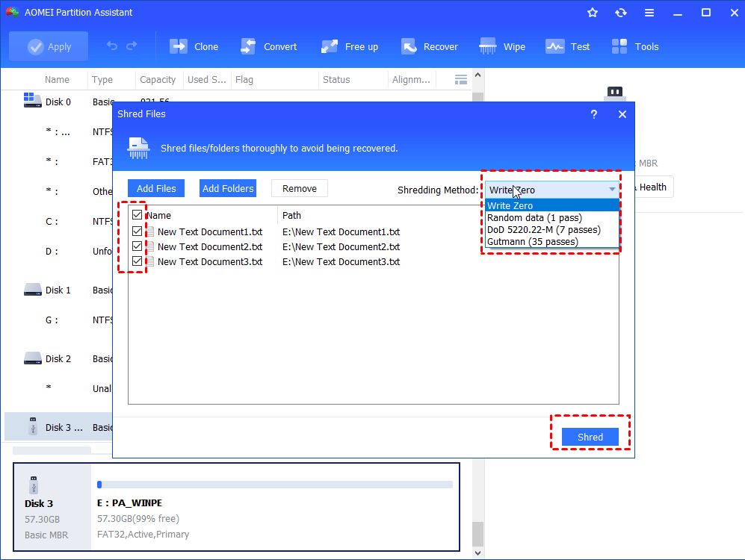Click the column view settings icon
Screen dimensions: 745x560
tap(461, 80)
